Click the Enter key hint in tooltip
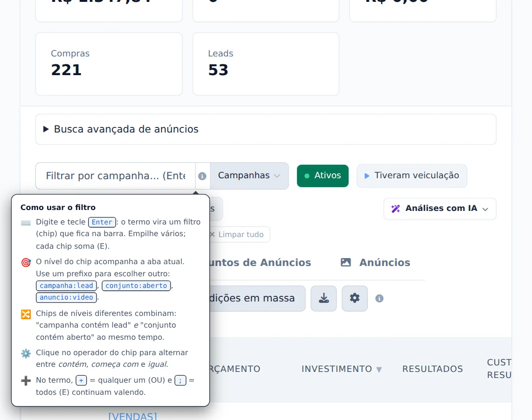The height and width of the screenshot is (420, 532). [x=102, y=222]
